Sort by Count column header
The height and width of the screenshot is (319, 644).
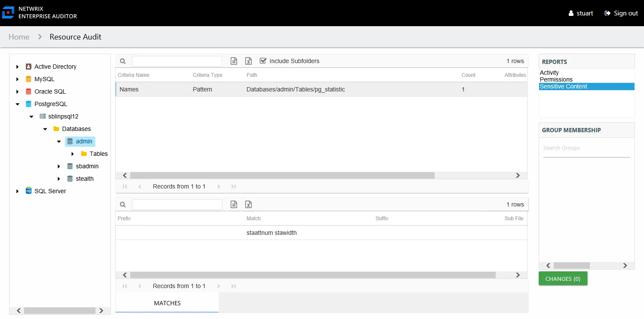(469, 75)
